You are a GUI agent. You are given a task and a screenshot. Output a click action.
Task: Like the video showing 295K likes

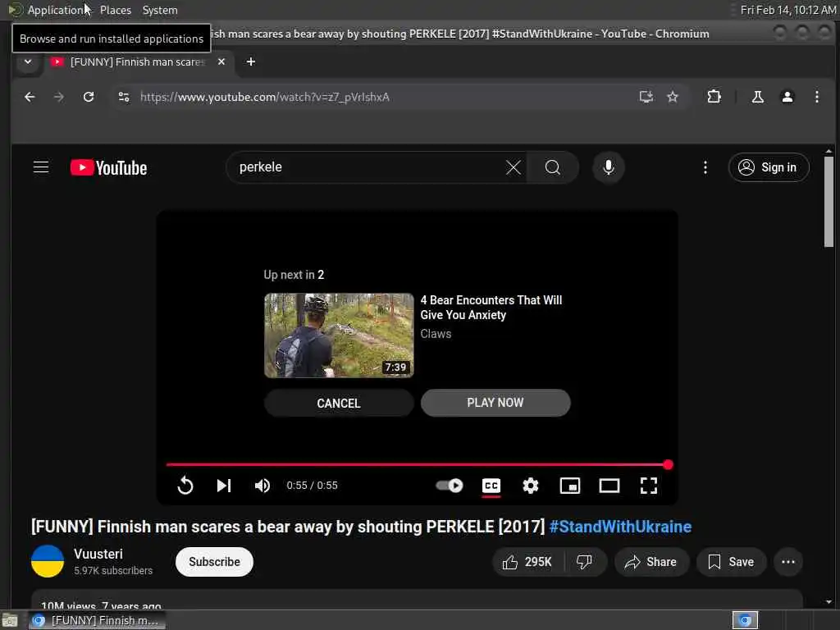point(527,561)
